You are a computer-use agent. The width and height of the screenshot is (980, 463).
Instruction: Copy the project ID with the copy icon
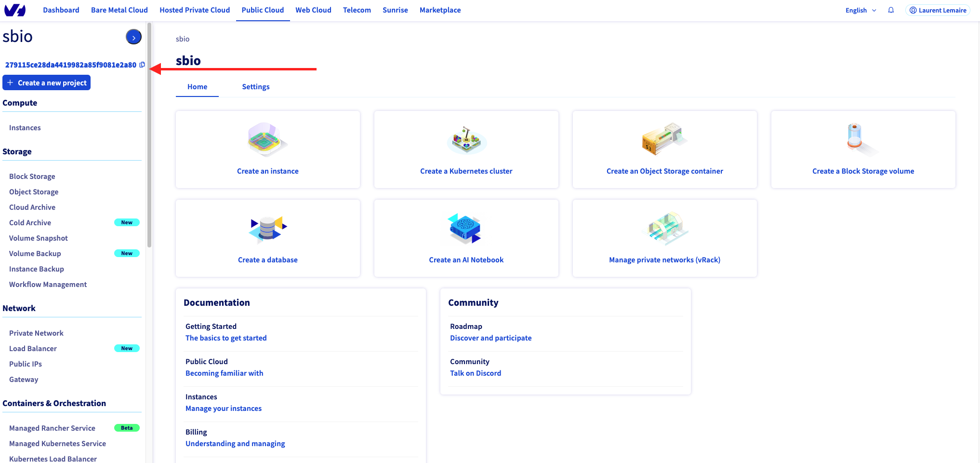coord(142,64)
